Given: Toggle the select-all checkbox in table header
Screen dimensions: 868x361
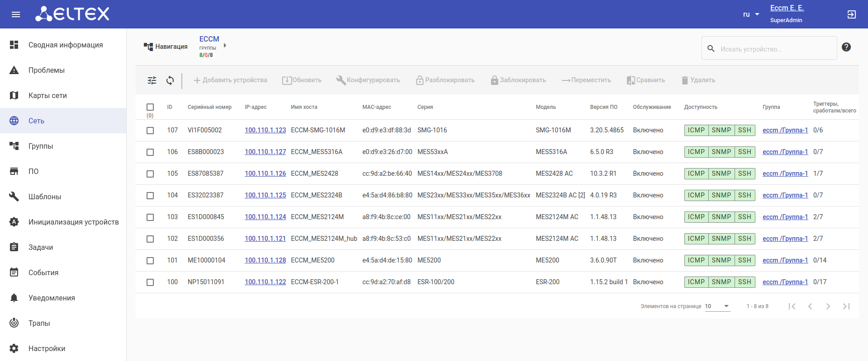Looking at the screenshot, I should (x=150, y=107).
